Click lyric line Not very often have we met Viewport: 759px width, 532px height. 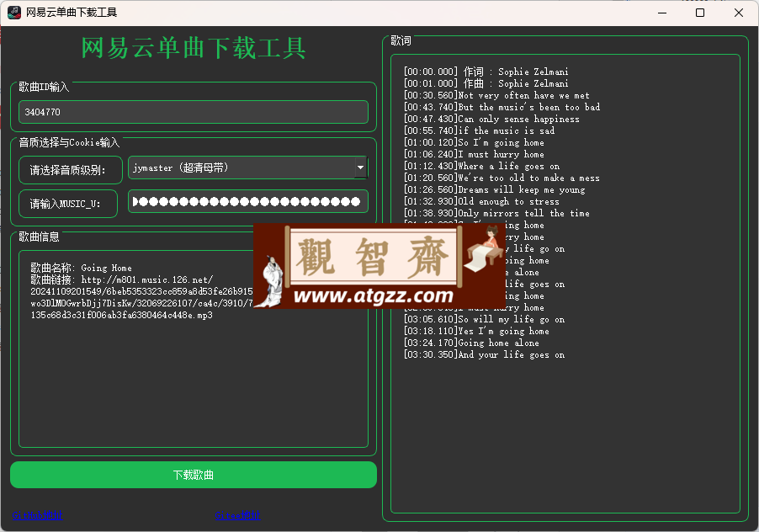(496, 95)
